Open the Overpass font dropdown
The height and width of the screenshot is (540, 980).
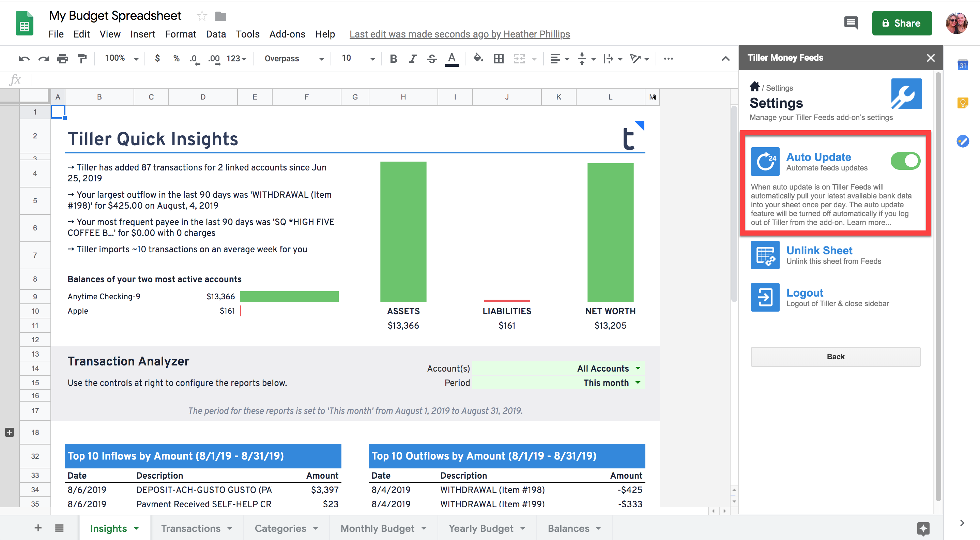(293, 59)
